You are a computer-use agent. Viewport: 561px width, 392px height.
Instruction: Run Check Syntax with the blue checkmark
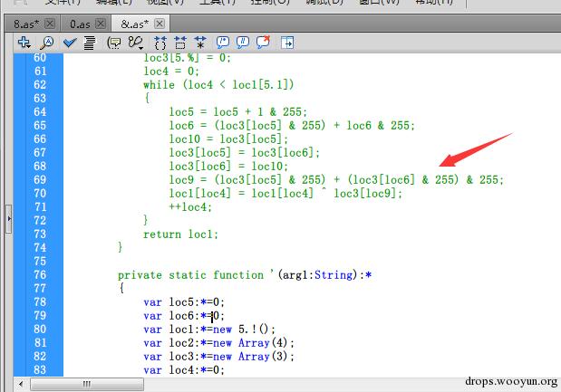coord(70,42)
